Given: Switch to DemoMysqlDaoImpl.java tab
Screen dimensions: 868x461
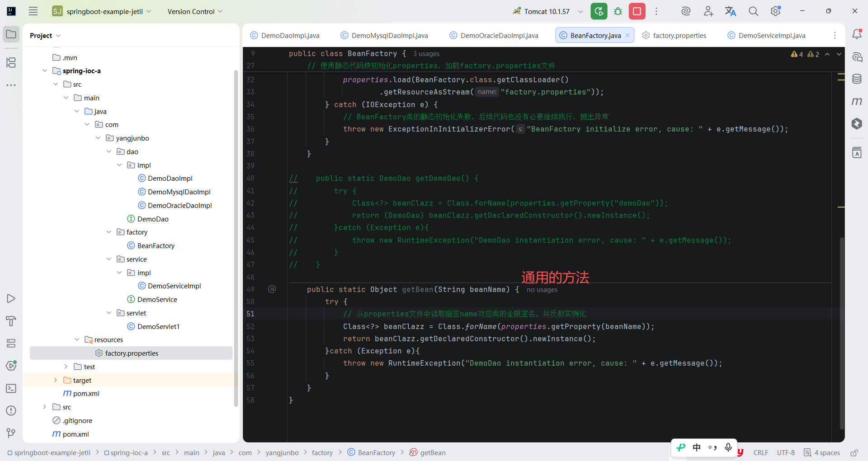Looking at the screenshot, I should 384,36.
